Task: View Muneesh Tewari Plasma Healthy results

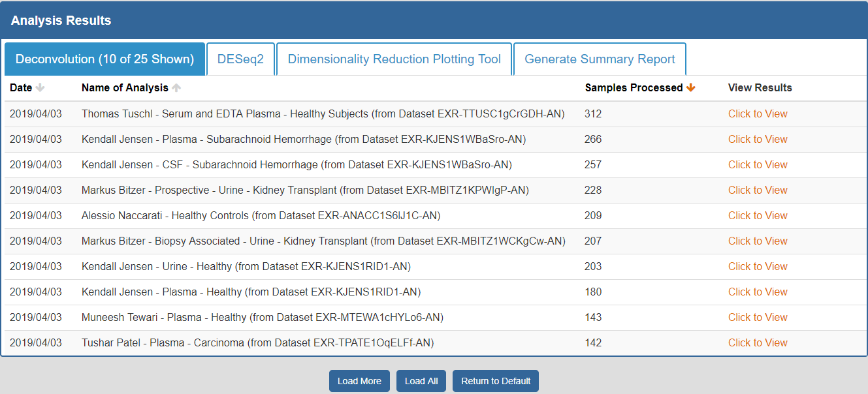Action: point(758,317)
